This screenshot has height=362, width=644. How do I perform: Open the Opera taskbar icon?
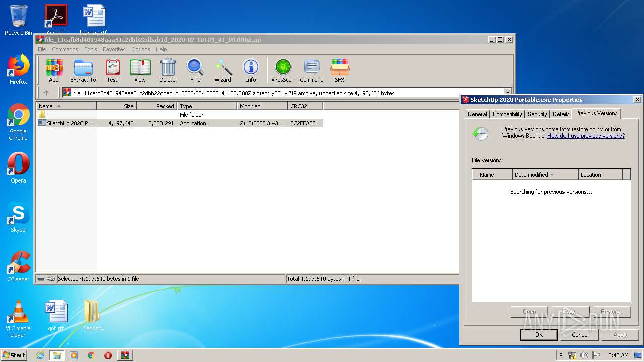(108, 355)
